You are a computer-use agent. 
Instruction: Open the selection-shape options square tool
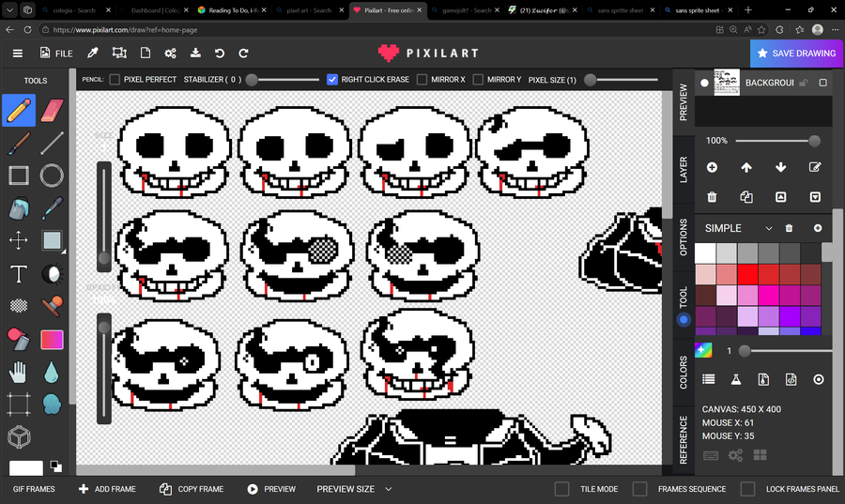click(52, 240)
